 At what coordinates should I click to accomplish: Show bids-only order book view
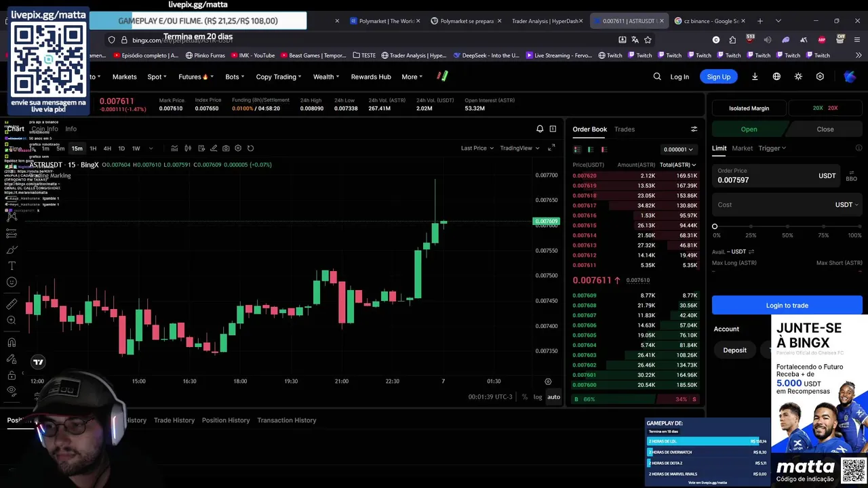click(591, 150)
